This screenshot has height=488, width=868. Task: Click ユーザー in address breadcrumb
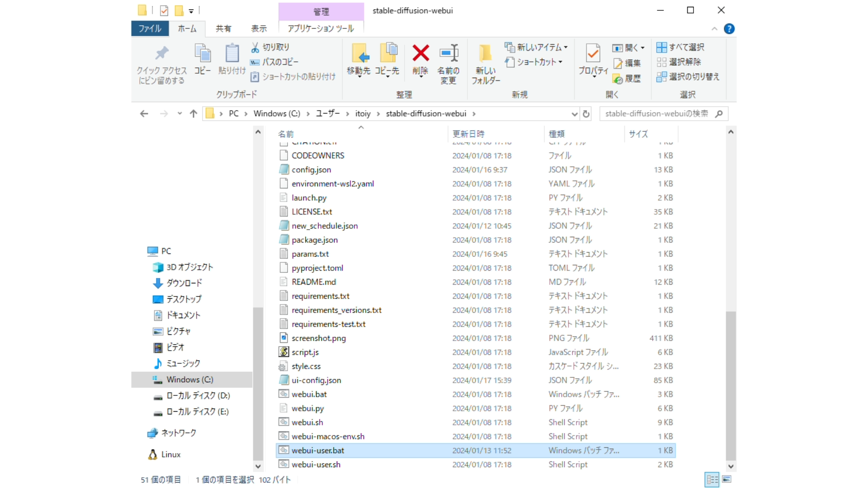[x=328, y=114]
